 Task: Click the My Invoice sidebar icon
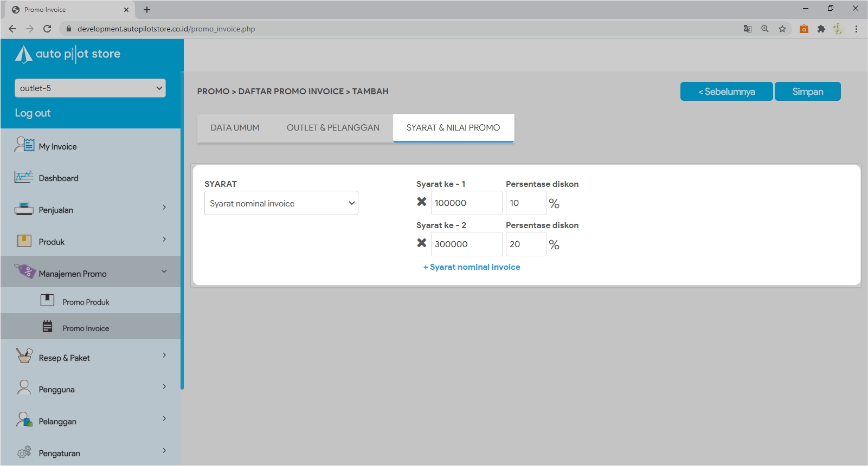[x=24, y=145]
